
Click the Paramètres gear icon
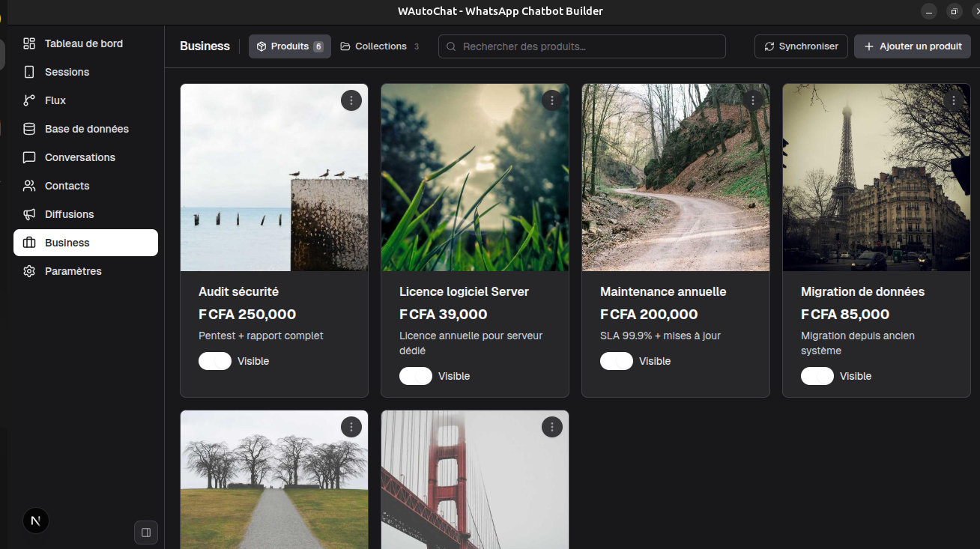click(29, 271)
